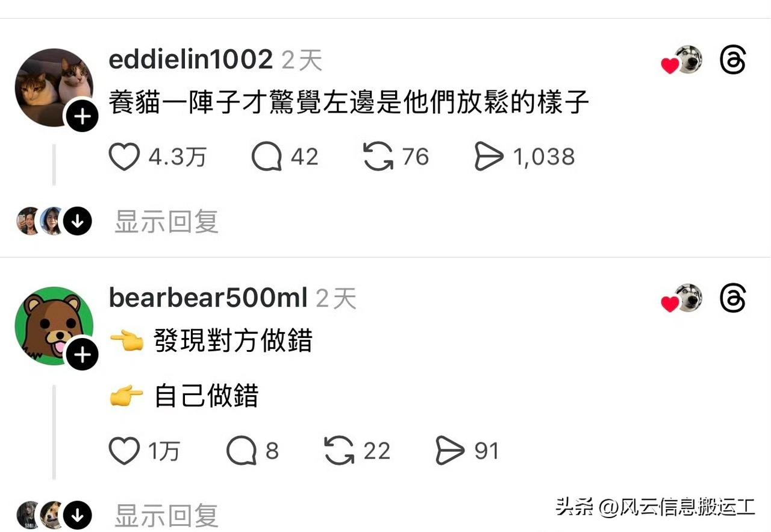The image size is (771, 532).
Task: Repost eddielin1002's post with the repost icon
Action: pos(378,157)
